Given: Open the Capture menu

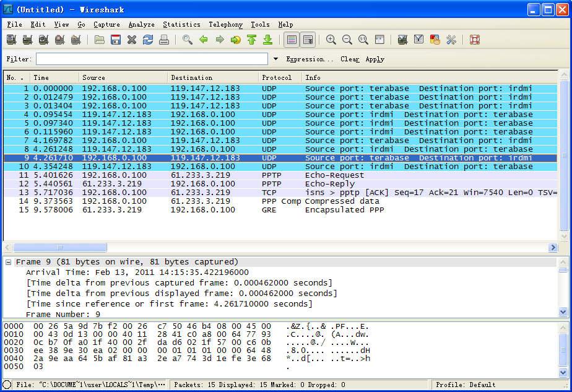Looking at the screenshot, I should pyautogui.click(x=106, y=24).
